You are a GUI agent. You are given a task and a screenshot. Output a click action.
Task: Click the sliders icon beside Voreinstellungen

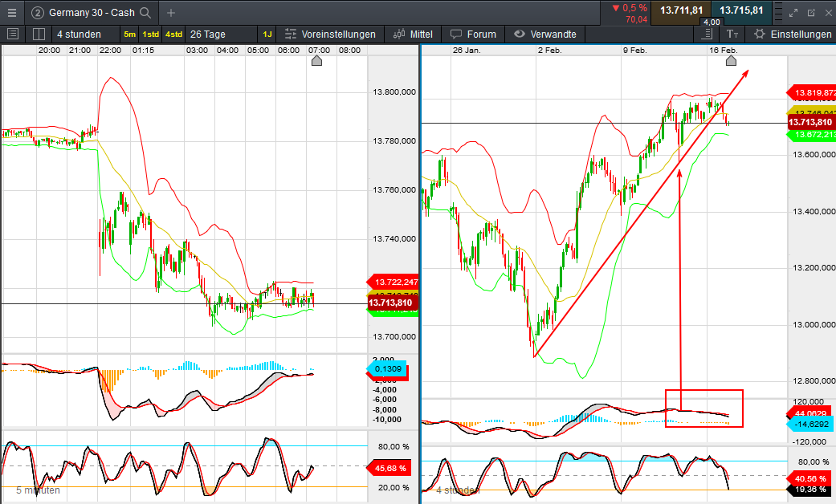291,34
